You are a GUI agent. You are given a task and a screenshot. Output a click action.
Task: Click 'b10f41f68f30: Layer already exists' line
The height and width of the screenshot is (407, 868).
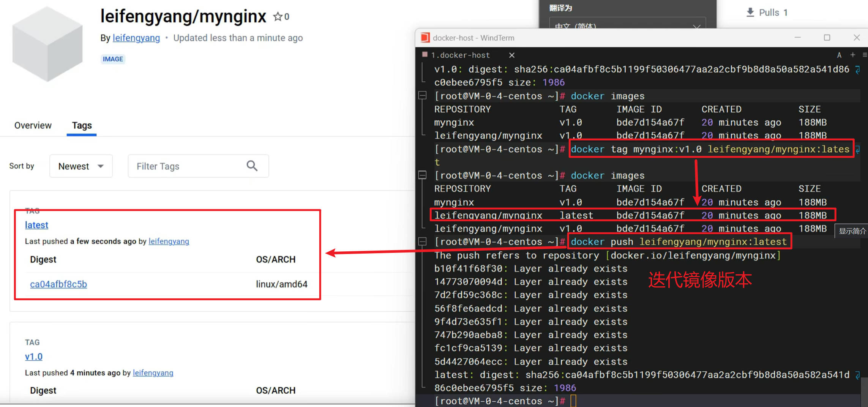coord(531,268)
